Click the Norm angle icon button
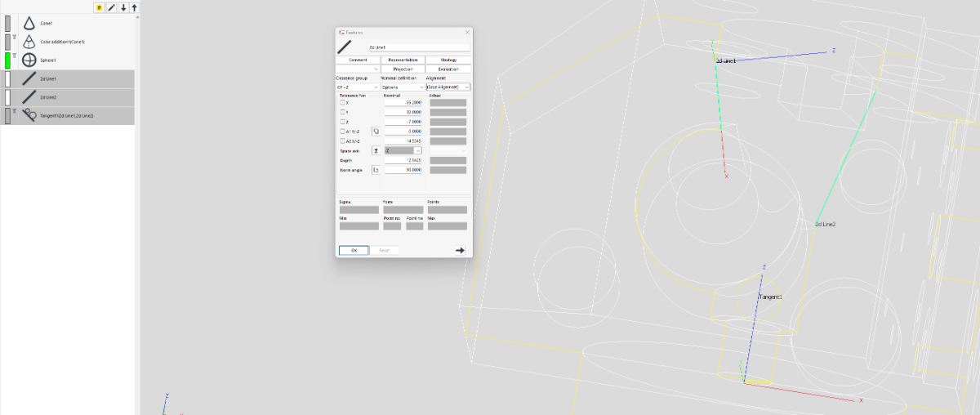Image resolution: width=980 pixels, height=415 pixels. tap(376, 170)
